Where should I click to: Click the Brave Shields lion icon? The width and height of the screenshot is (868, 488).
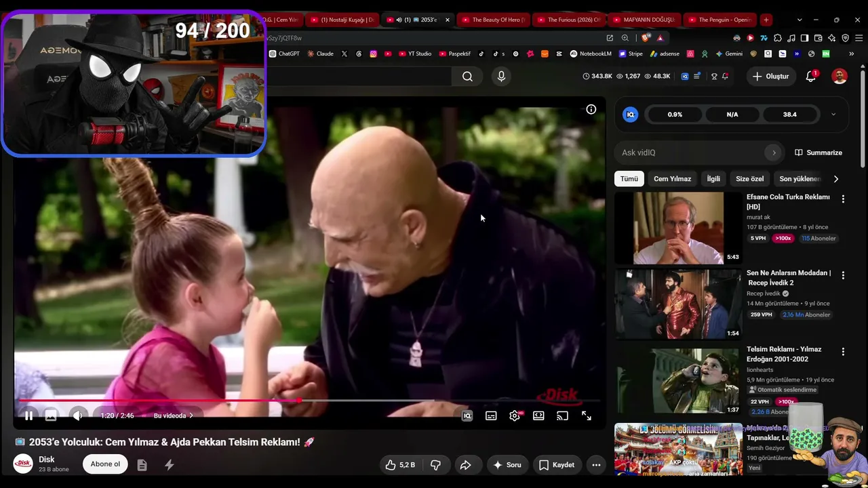(646, 38)
